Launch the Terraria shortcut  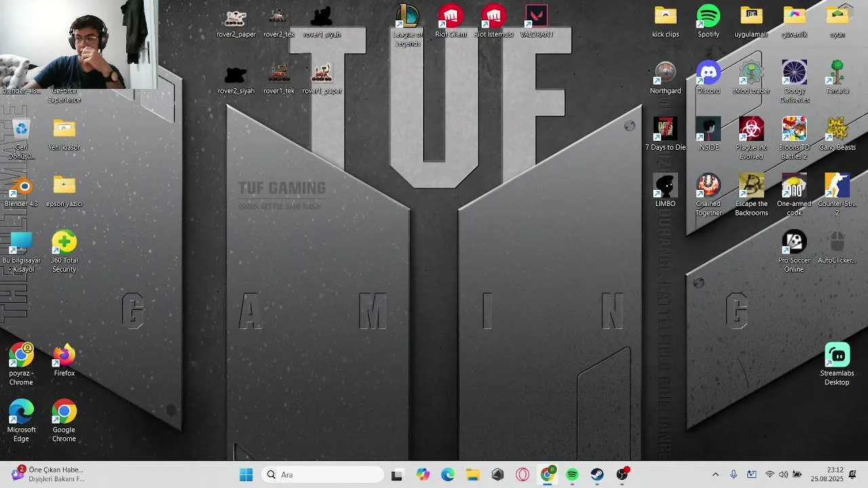[x=837, y=79]
